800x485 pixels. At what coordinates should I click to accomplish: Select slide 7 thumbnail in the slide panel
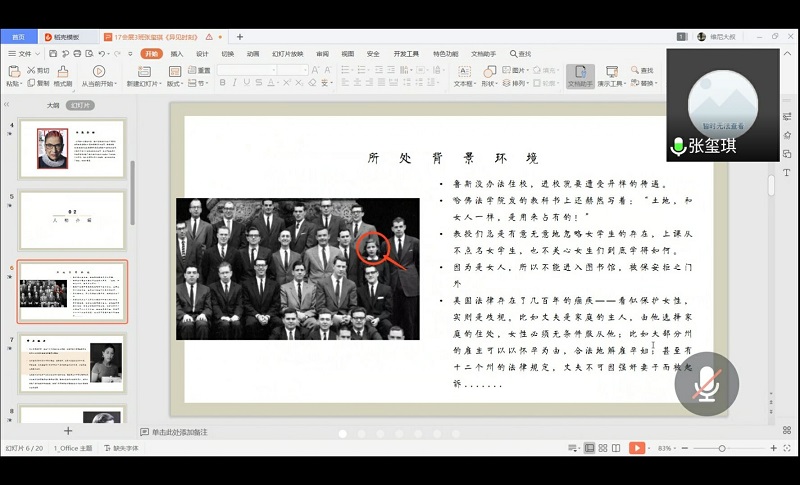coord(72,363)
